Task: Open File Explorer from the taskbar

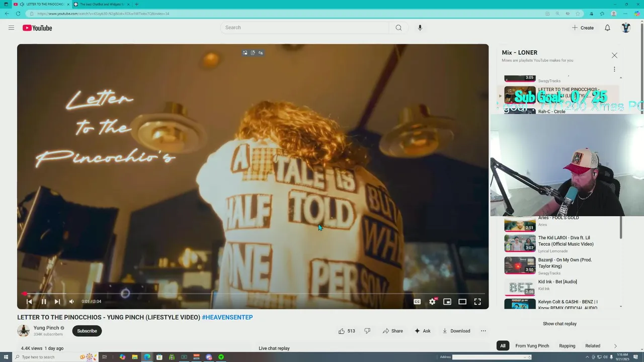Action: click(x=134, y=357)
